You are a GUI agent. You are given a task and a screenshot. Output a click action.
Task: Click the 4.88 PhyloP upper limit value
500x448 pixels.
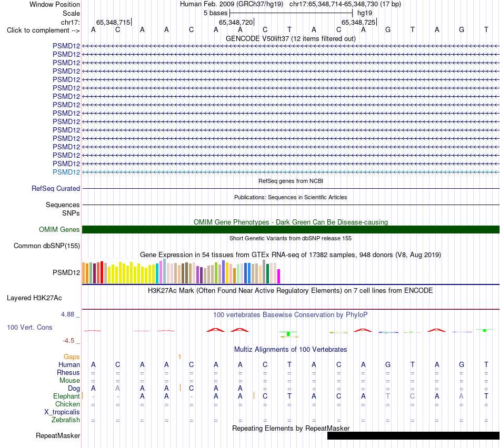click(x=67, y=314)
